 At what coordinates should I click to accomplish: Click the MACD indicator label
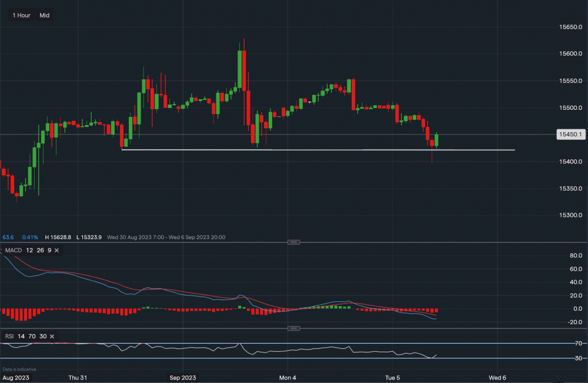click(12, 250)
